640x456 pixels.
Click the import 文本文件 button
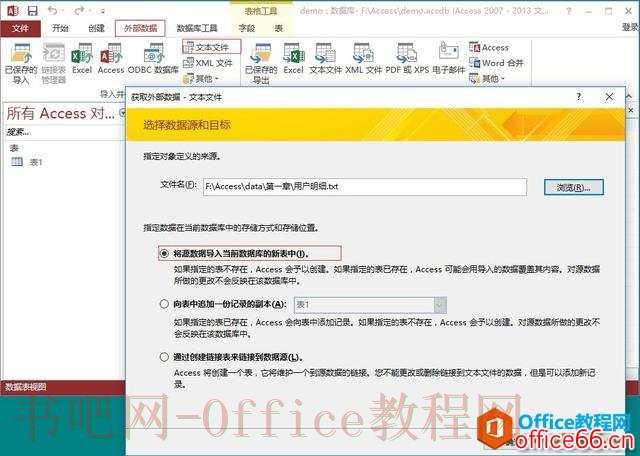[x=211, y=47]
